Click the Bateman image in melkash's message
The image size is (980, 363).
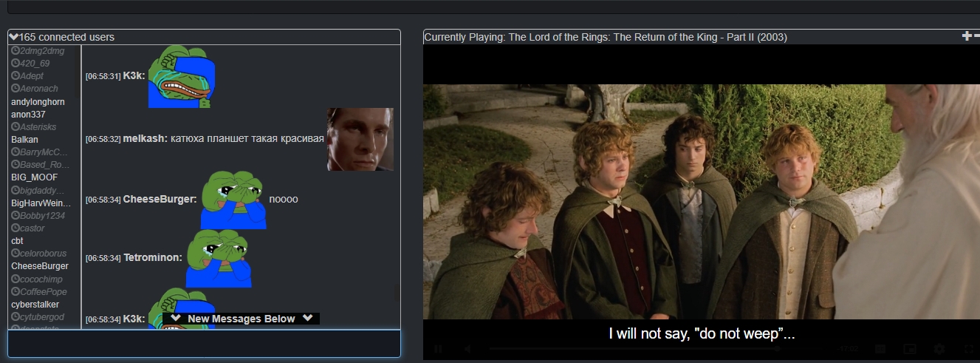[360, 139]
